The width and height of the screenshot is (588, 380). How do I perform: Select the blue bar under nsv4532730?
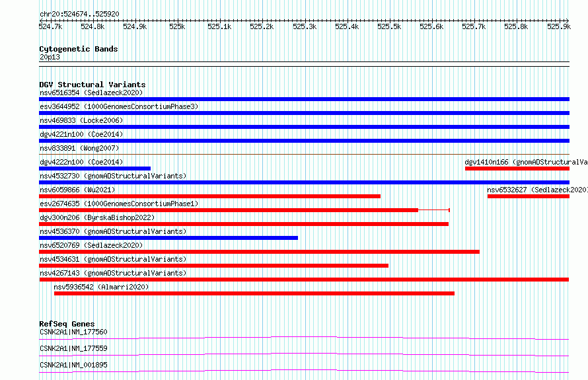[304, 182]
